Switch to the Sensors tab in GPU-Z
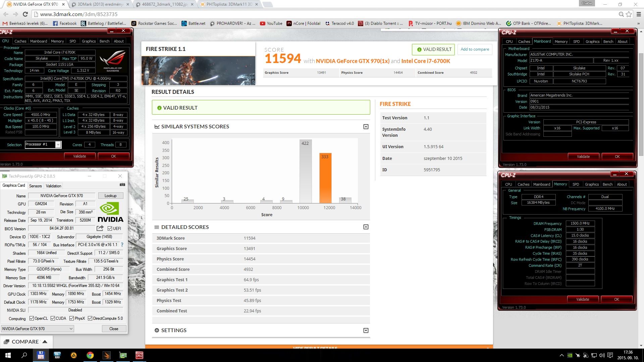 tap(35, 186)
